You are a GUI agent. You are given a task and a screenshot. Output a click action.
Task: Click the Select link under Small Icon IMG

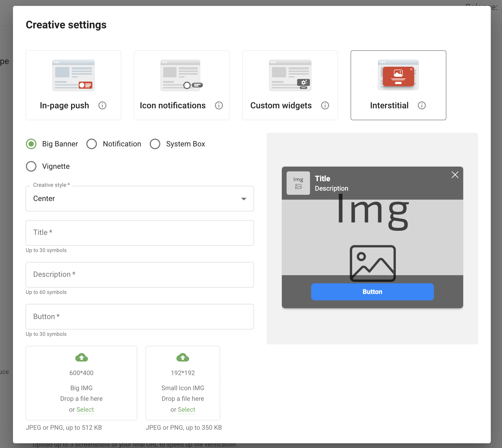click(x=186, y=410)
